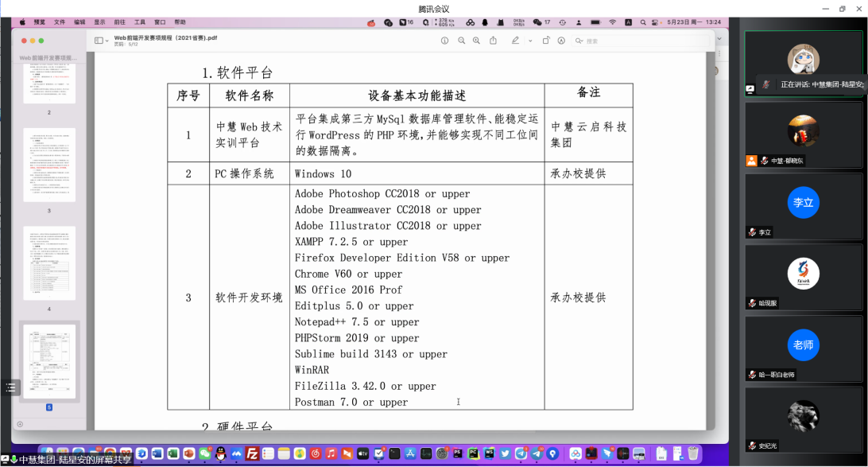The height and width of the screenshot is (467, 868).
Task: Show PDF document info inspector
Action: point(444,41)
